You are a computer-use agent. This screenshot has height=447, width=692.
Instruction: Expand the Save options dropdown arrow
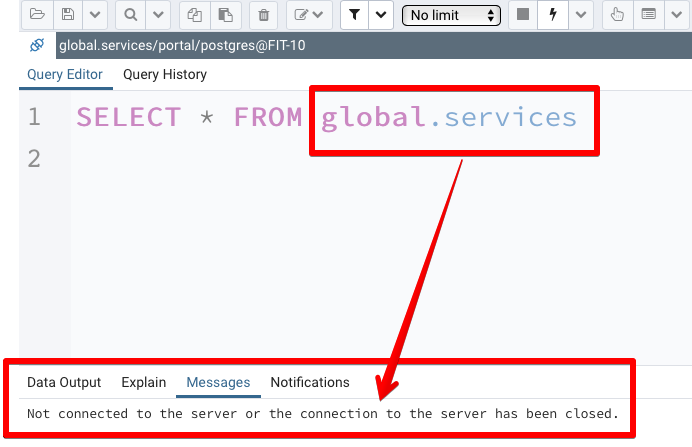pyautogui.click(x=93, y=15)
